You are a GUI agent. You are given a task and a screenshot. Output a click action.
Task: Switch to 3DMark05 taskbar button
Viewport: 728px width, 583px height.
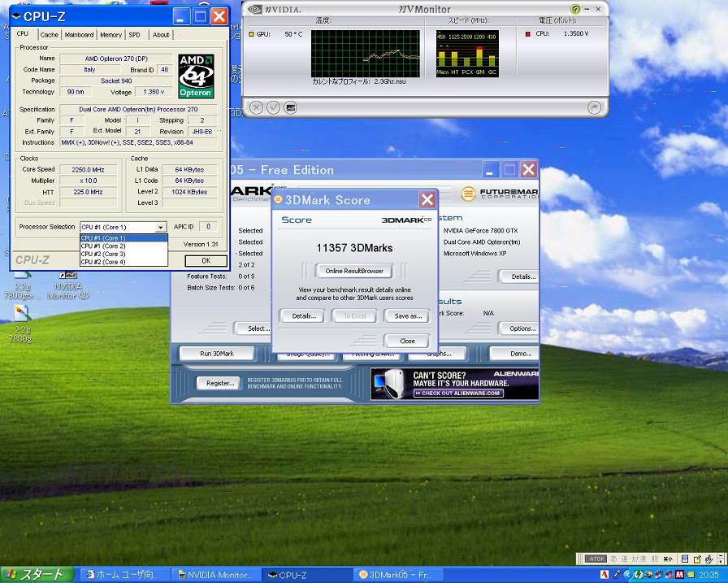tap(397, 575)
